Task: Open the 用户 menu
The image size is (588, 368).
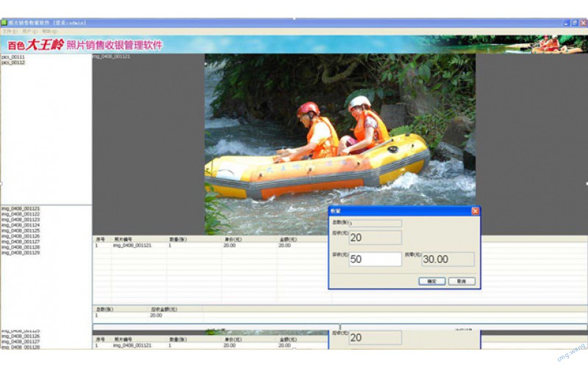Action: pyautogui.click(x=29, y=32)
